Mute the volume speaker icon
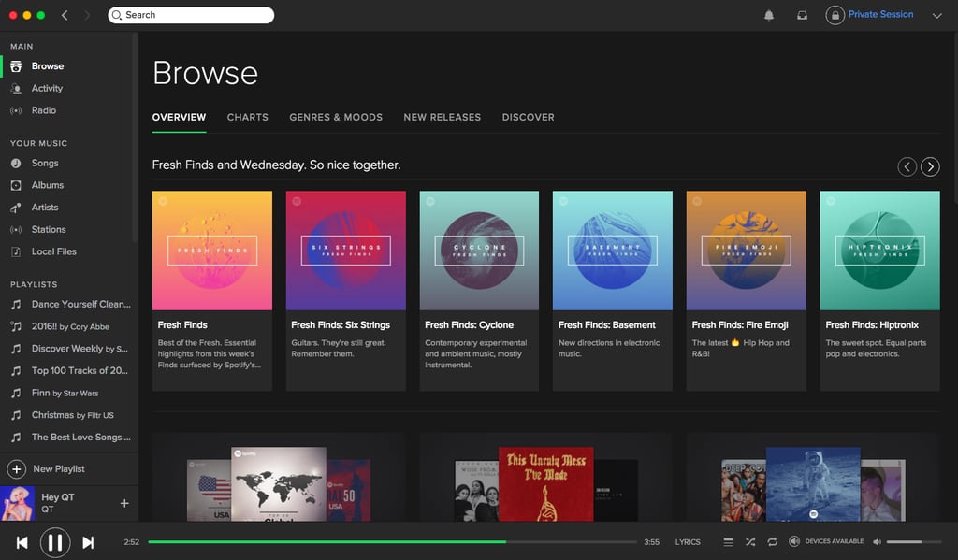958x560 pixels. point(877,541)
